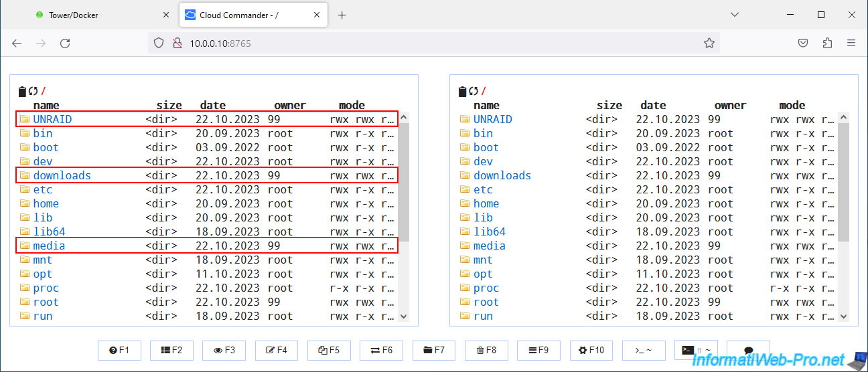868x372 pixels.
Task: Click the refresh icon in left panel
Action: 33,92
